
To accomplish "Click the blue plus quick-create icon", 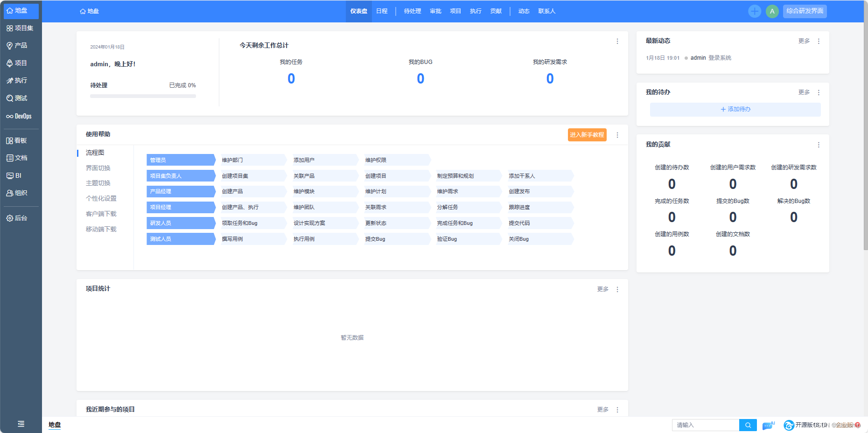I will point(755,11).
